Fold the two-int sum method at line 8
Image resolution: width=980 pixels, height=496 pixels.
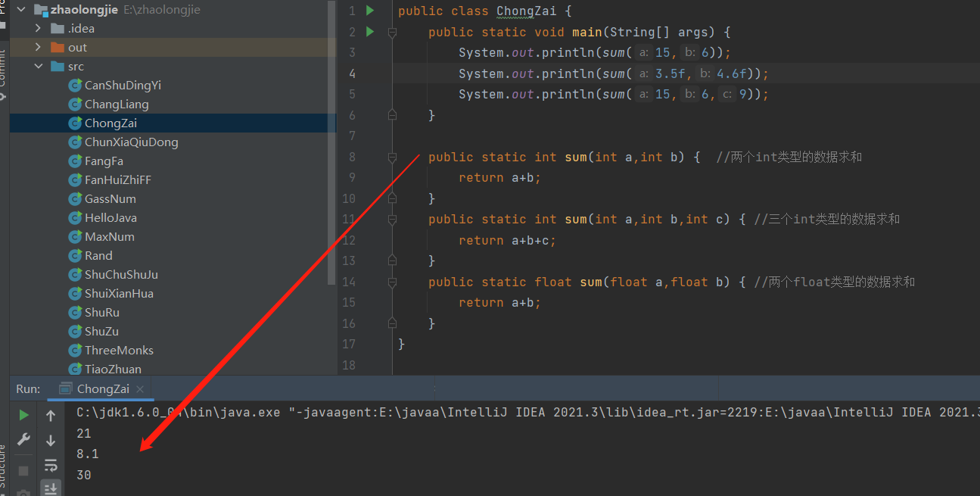click(392, 158)
